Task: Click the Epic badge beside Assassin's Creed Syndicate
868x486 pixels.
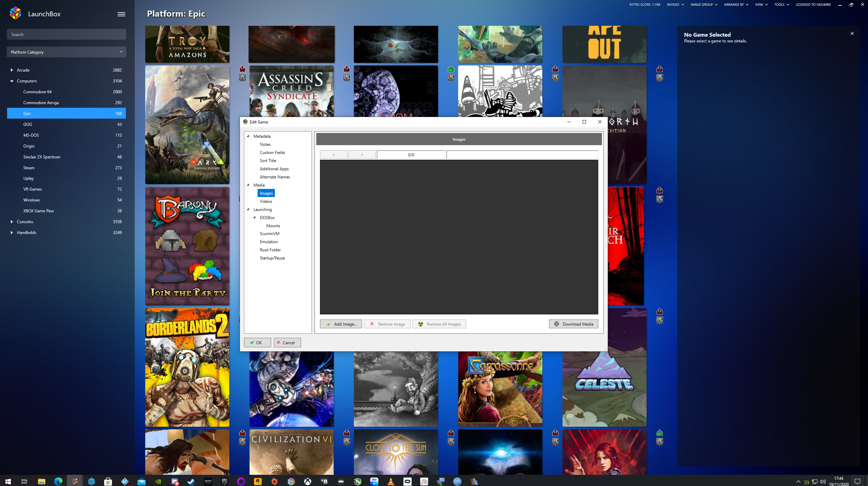Action: [346, 77]
